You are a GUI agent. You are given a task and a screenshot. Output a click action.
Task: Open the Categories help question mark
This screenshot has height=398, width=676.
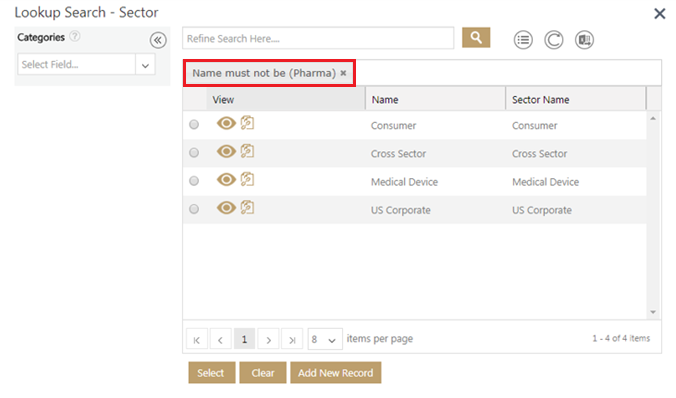coord(75,36)
